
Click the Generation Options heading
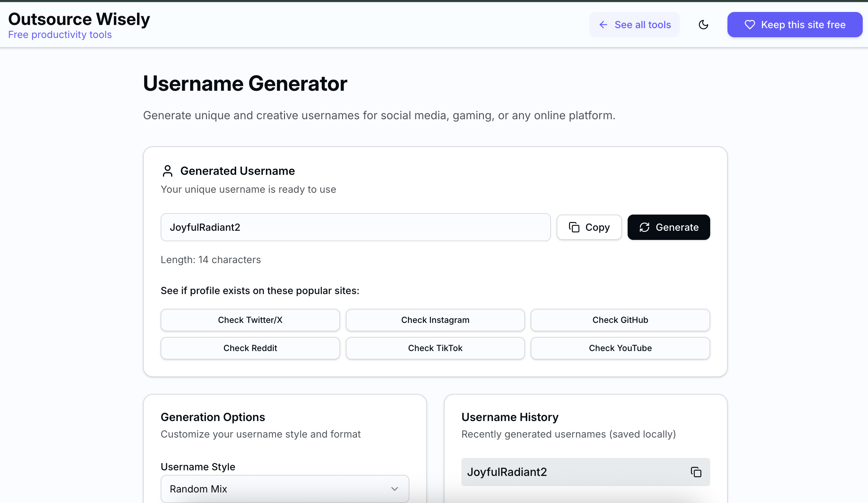(213, 417)
